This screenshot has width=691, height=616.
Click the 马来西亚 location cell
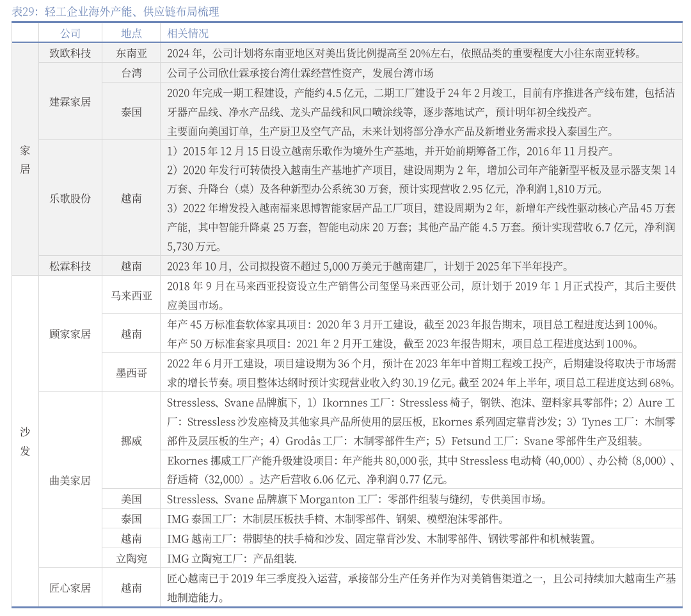[x=131, y=296]
